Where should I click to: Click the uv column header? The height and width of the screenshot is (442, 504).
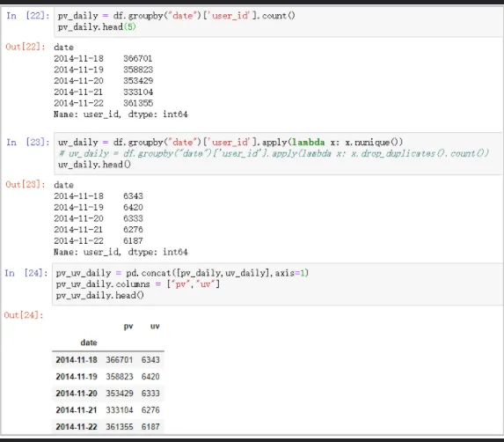point(155,326)
